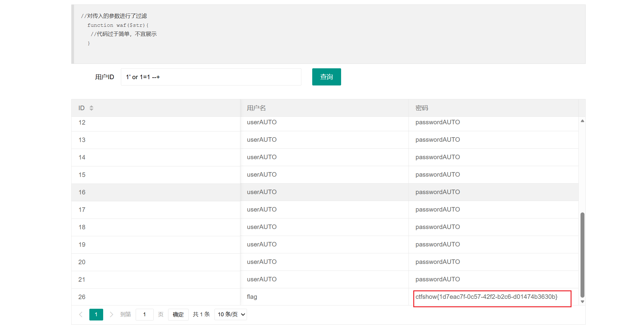Focus the 用户ID input field
The image size is (644, 325).
click(x=211, y=77)
